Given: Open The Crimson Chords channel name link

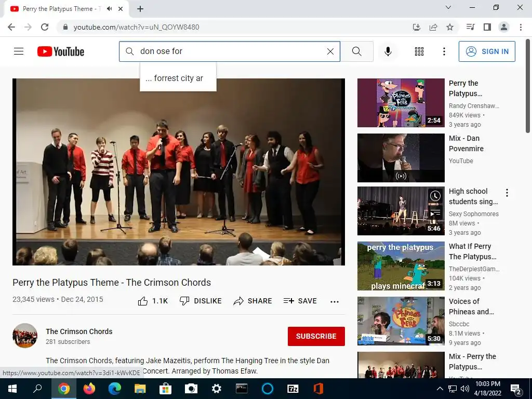Looking at the screenshot, I should 79,331.
